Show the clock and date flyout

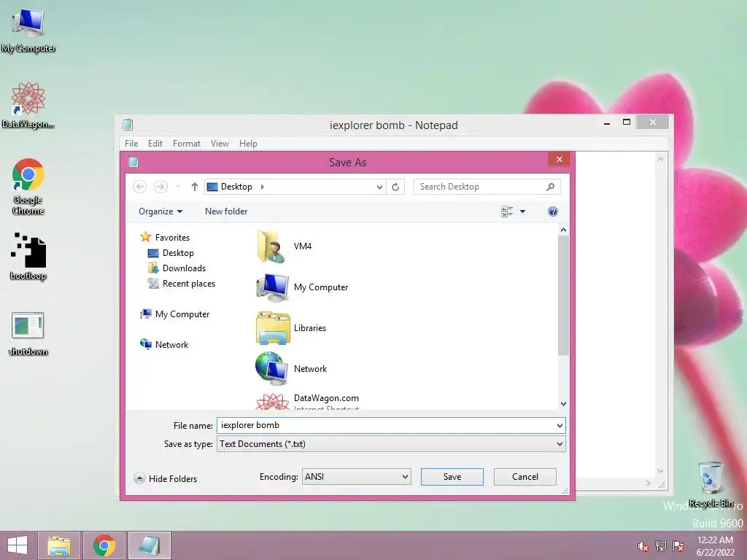[715, 546]
